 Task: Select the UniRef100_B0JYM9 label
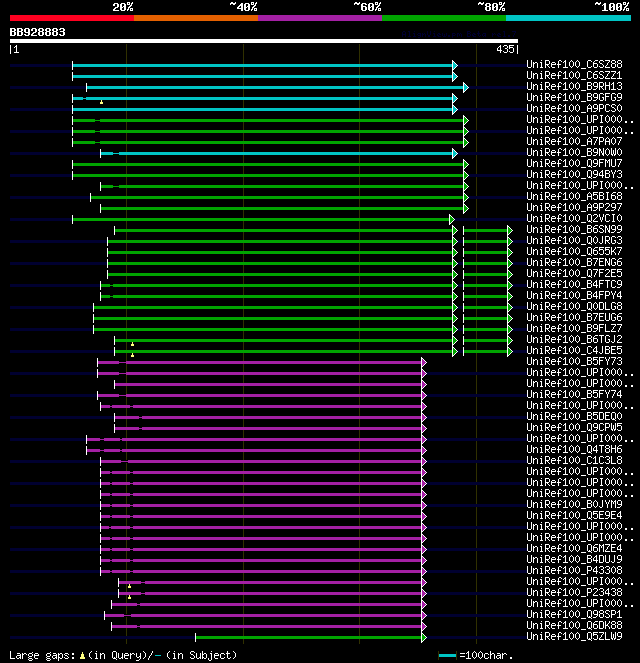(x=574, y=504)
